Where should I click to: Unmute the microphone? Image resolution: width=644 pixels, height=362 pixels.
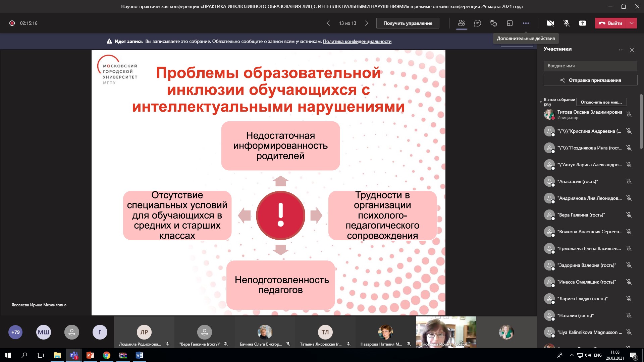click(x=567, y=23)
